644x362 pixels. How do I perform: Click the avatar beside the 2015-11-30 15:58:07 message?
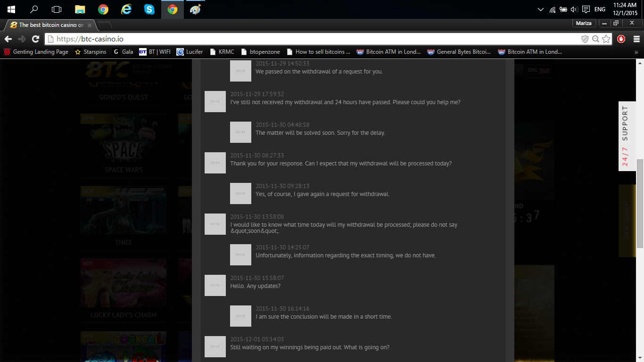[x=215, y=285]
